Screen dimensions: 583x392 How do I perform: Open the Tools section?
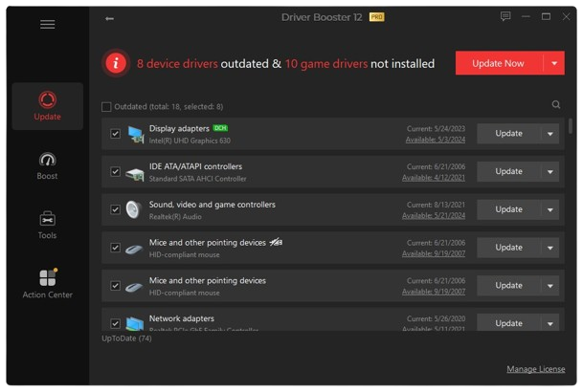click(x=47, y=226)
